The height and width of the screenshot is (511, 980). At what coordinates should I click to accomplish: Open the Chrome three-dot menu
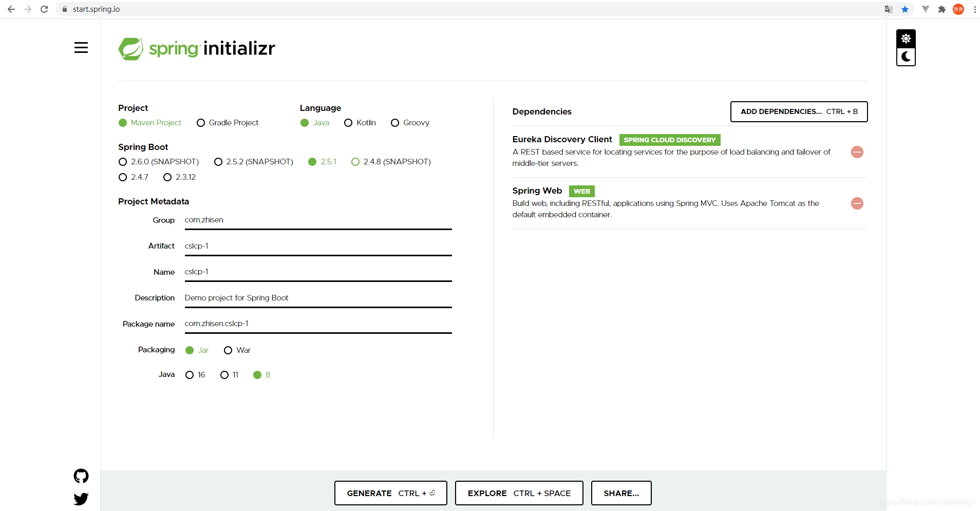click(x=975, y=9)
